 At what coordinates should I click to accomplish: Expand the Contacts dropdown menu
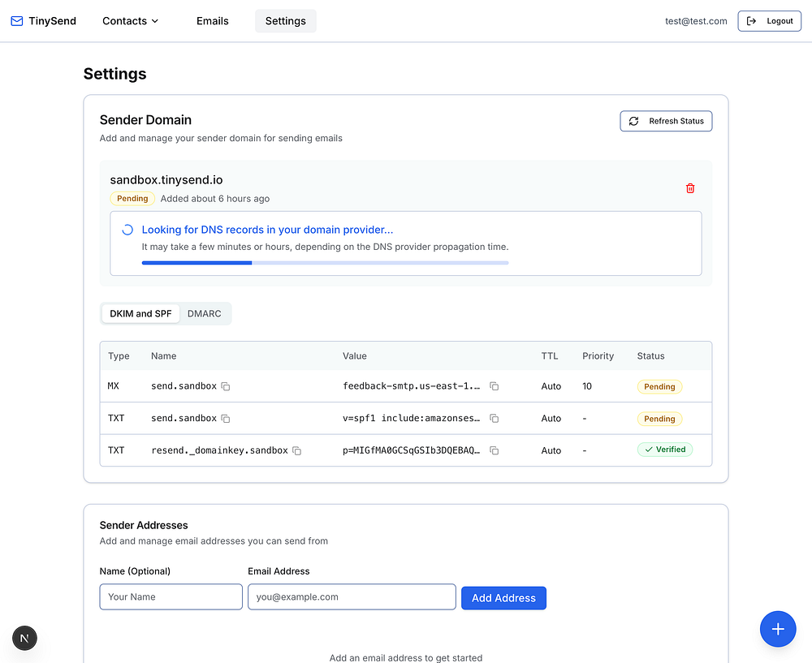[x=130, y=21]
